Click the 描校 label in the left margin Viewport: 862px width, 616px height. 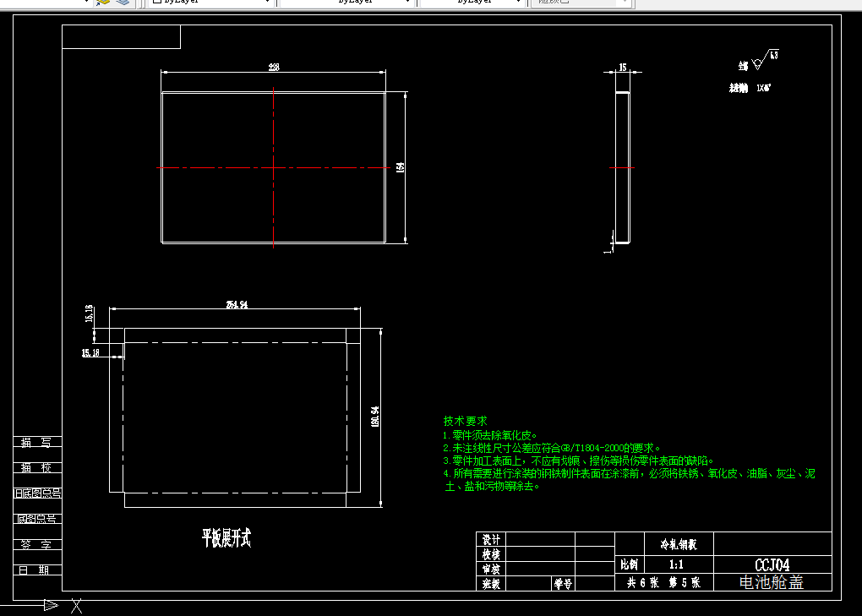click(x=37, y=467)
